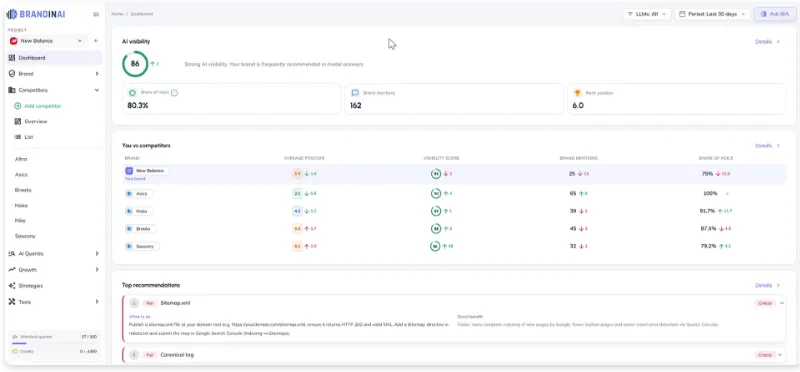Open the competitors List page
Image resolution: width=800 pixels, height=372 pixels.
click(x=29, y=137)
